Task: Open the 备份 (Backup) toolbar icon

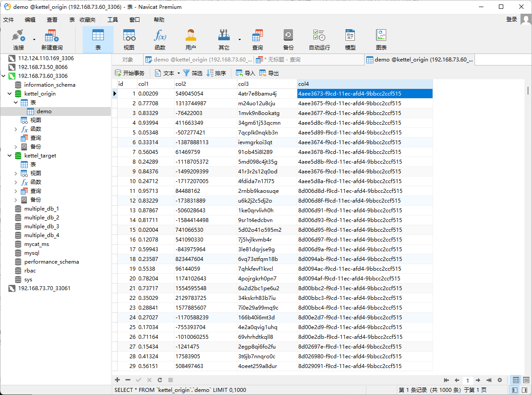Action: click(x=288, y=39)
